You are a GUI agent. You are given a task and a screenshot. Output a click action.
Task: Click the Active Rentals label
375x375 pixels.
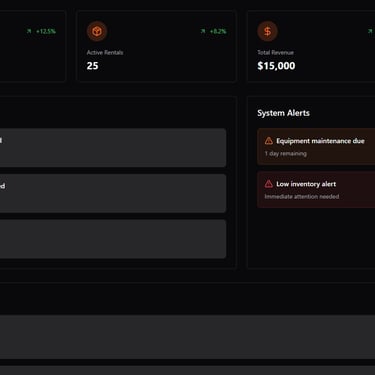pos(105,52)
